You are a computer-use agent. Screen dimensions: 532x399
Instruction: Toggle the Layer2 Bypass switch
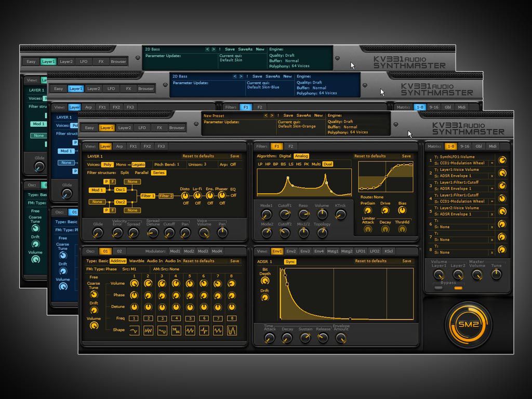458,287
